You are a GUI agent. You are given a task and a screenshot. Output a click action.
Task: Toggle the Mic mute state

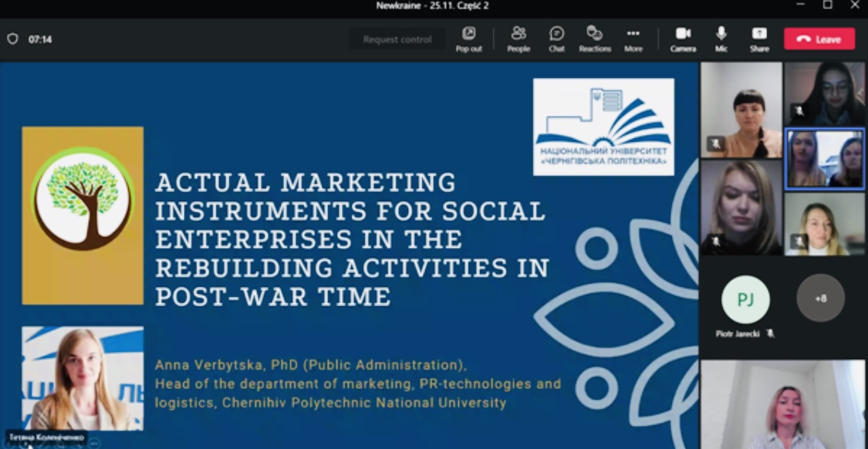pyautogui.click(x=721, y=39)
